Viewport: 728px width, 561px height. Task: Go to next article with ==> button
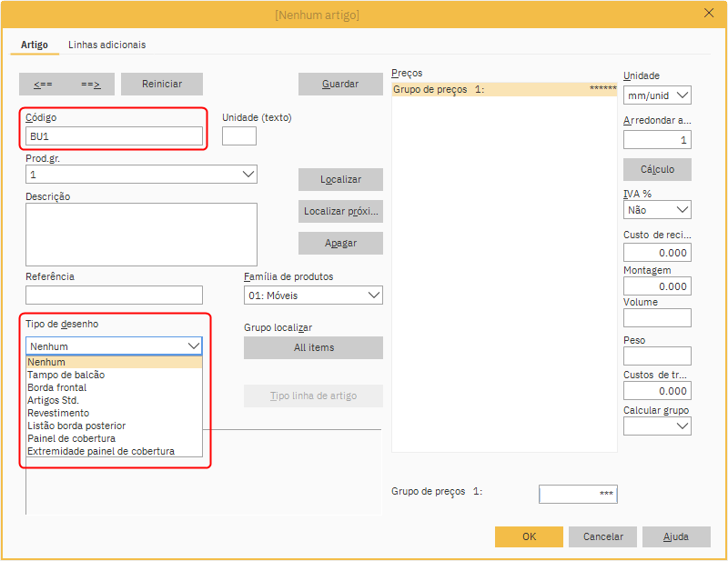click(90, 85)
